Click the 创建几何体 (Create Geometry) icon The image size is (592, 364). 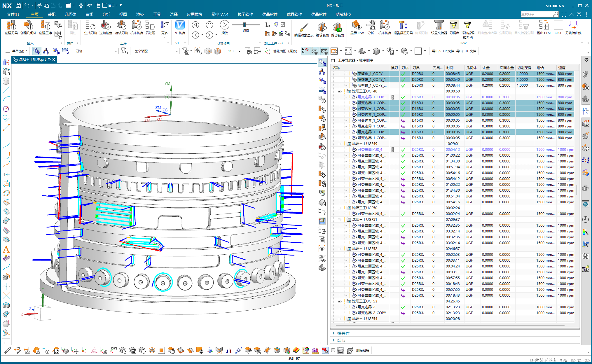pos(28,27)
